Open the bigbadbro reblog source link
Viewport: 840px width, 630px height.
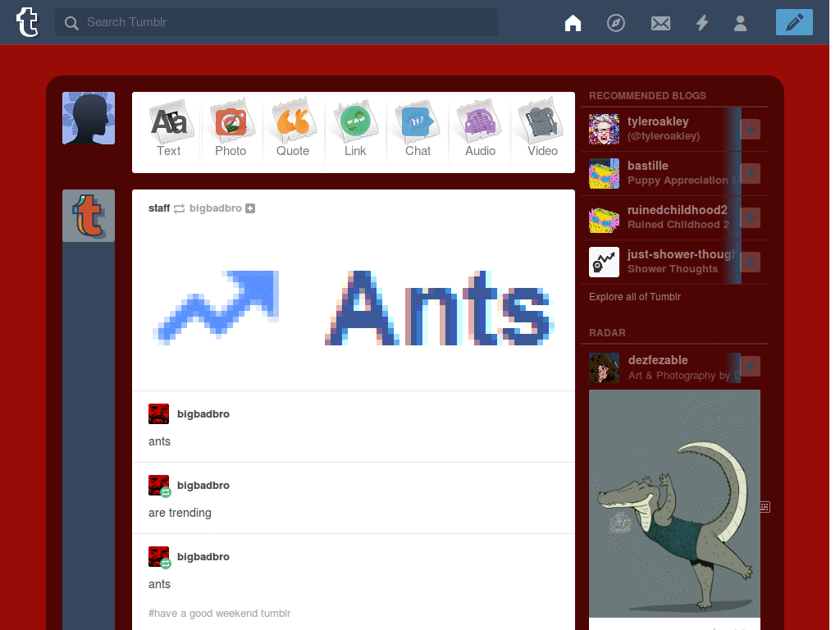click(216, 208)
